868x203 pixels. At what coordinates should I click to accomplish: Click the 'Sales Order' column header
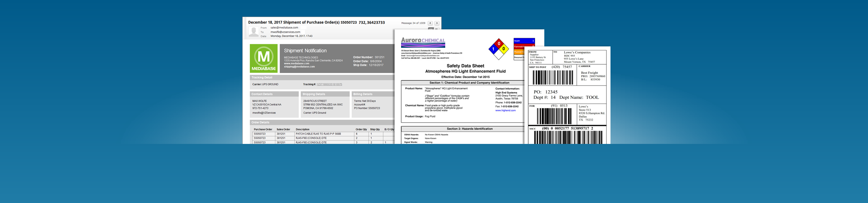pyautogui.click(x=283, y=129)
